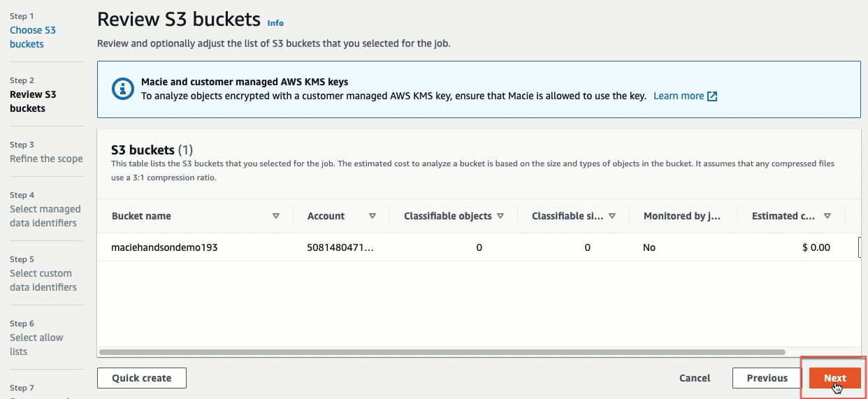Viewport: 868px width, 399px height.
Task: Go to Step 1 Choose S3 buckets
Action: click(33, 37)
